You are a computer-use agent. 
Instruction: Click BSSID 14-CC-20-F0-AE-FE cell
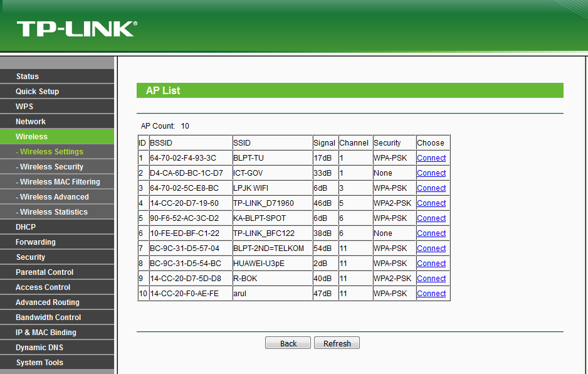[191, 293]
